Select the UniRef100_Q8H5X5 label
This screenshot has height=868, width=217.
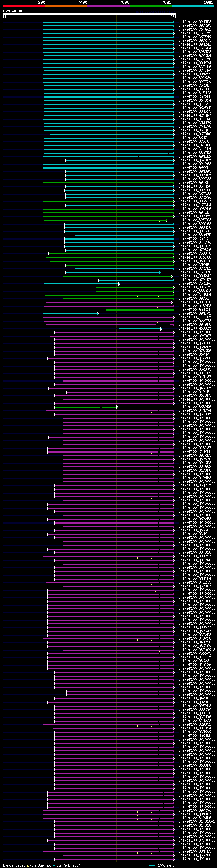pos(195,112)
